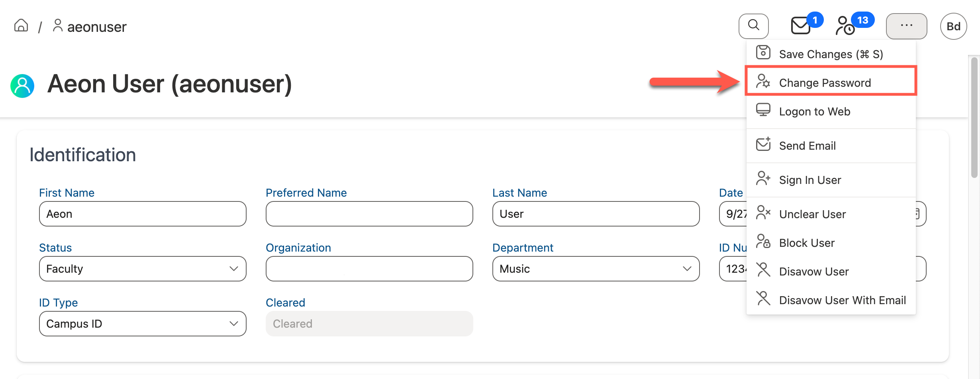Select Save Changes from the menu
This screenshot has height=379, width=980.
click(x=831, y=54)
